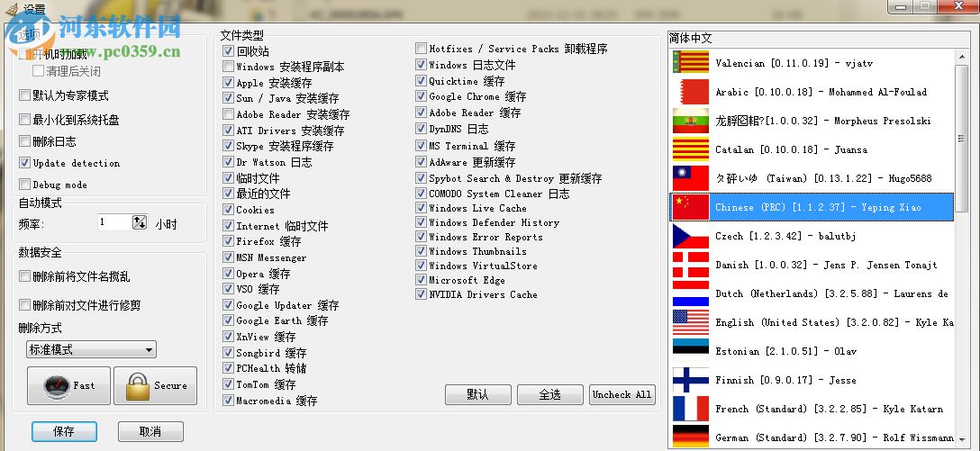Select Danish [1.0.0.32] - Jens P. Jensen Tonajt
980x451 pixels.
[x=812, y=265]
